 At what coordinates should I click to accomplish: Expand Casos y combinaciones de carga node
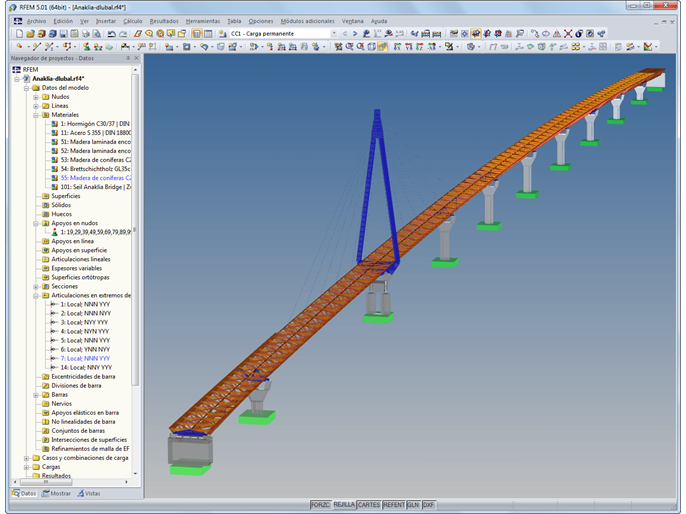tap(26, 458)
